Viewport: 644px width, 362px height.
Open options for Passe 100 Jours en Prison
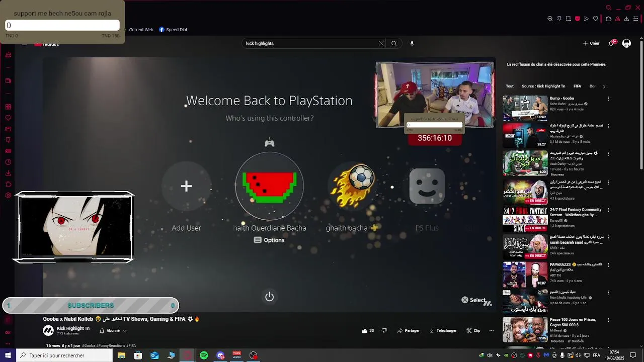click(x=608, y=320)
